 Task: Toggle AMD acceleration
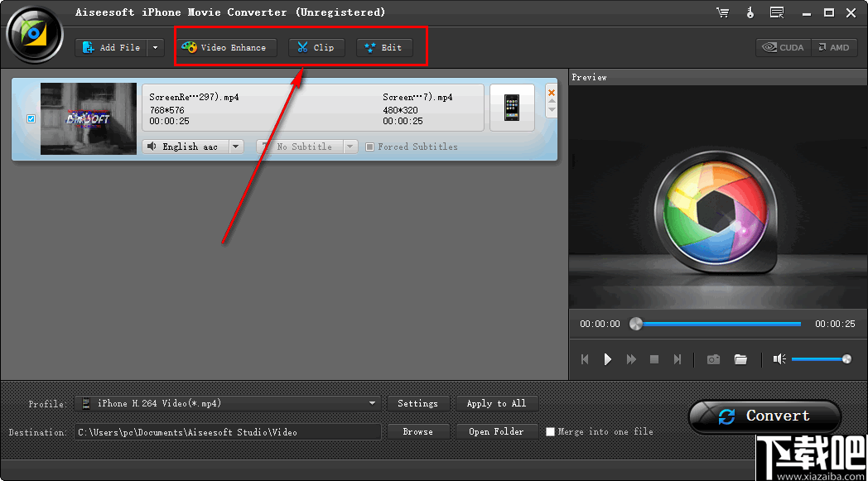coord(834,47)
